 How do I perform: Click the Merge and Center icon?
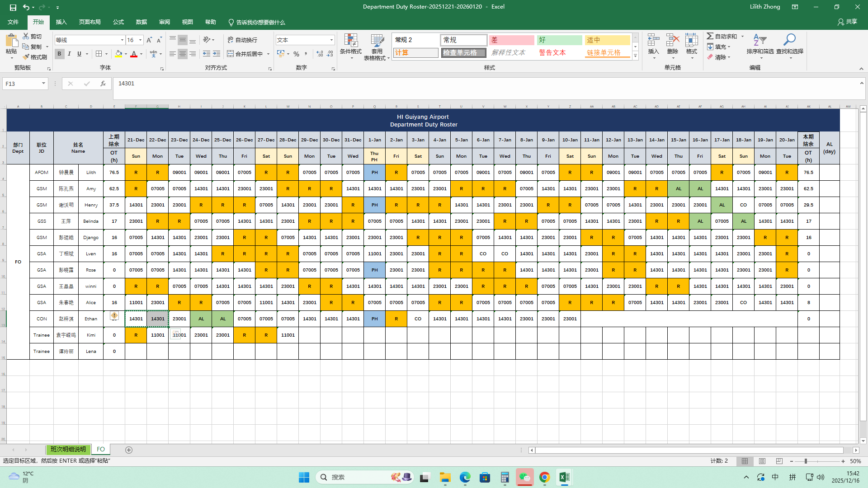pos(231,54)
